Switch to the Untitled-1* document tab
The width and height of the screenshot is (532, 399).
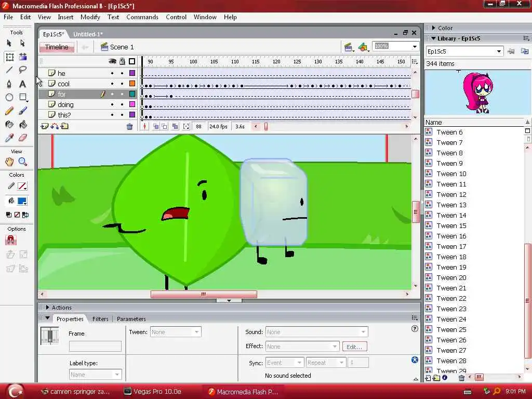(88, 34)
